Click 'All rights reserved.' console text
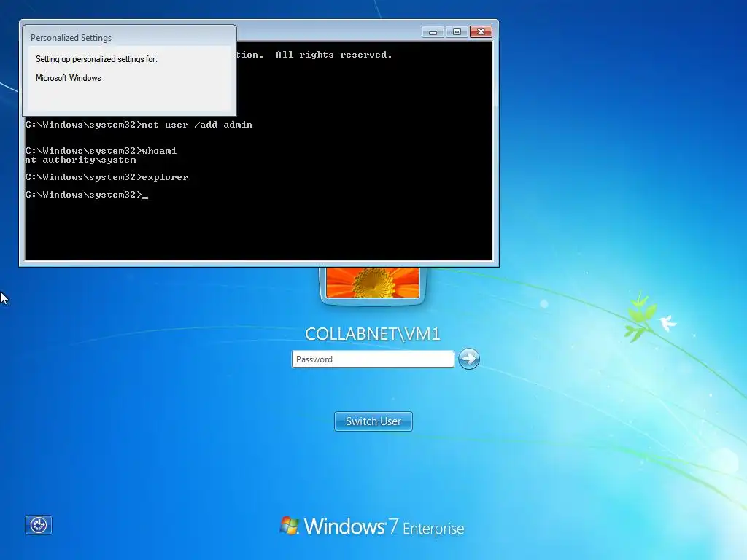 [334, 55]
